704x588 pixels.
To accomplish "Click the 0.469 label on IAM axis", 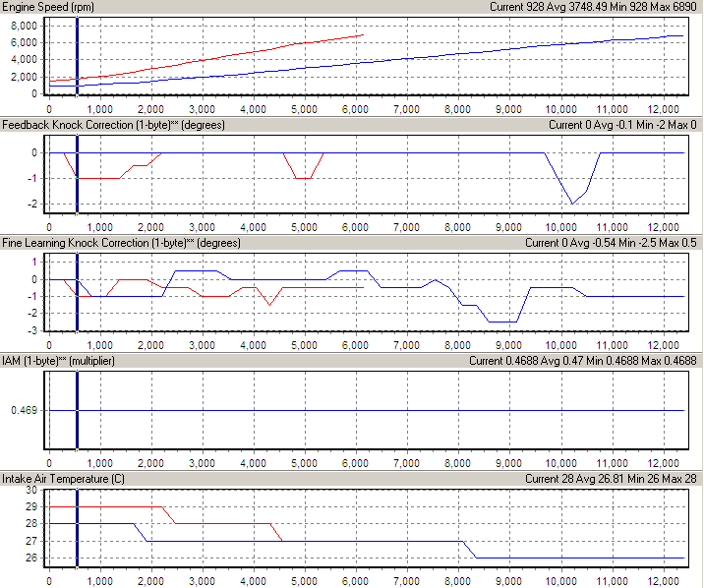I will click(x=25, y=410).
